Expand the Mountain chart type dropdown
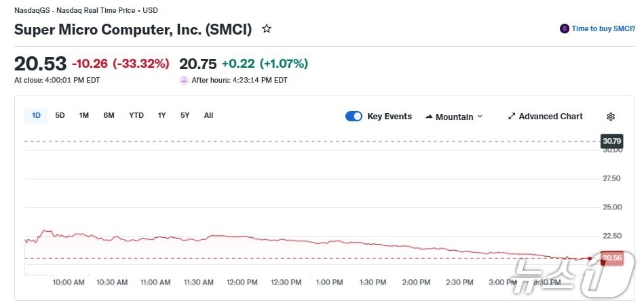 480,117
